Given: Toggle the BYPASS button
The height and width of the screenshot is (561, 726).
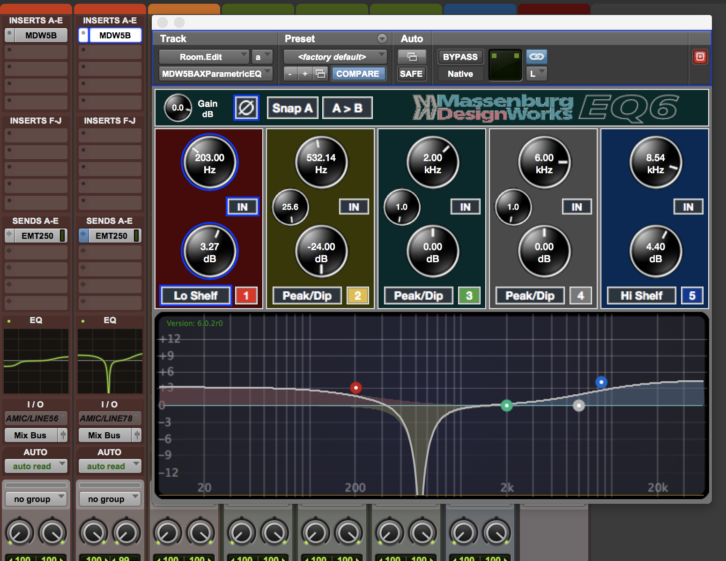Looking at the screenshot, I should (460, 57).
